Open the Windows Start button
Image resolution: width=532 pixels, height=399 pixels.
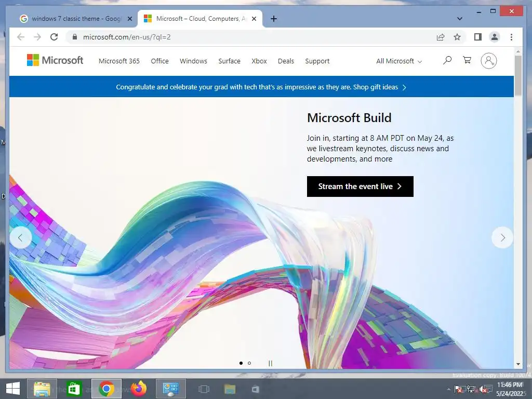(x=13, y=389)
